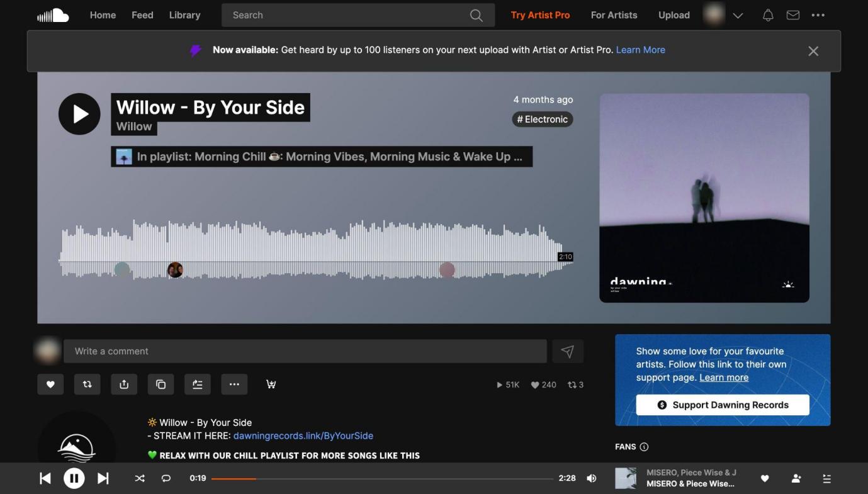
Task: View the 240 likes count
Action: (x=543, y=385)
